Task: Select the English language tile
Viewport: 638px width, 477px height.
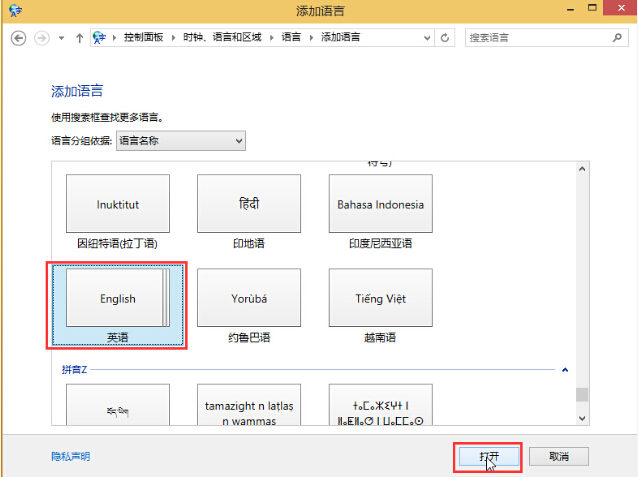Action: pos(117,299)
